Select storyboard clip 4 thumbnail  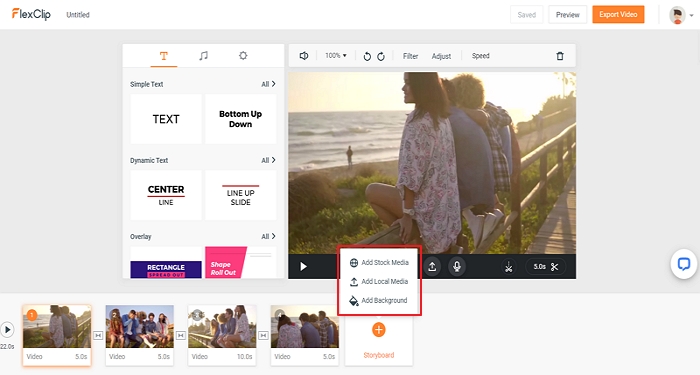[x=305, y=326]
